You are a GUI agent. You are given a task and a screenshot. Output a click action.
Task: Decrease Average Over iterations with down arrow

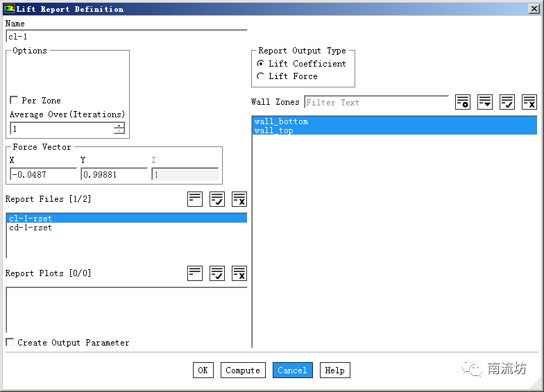(119, 132)
